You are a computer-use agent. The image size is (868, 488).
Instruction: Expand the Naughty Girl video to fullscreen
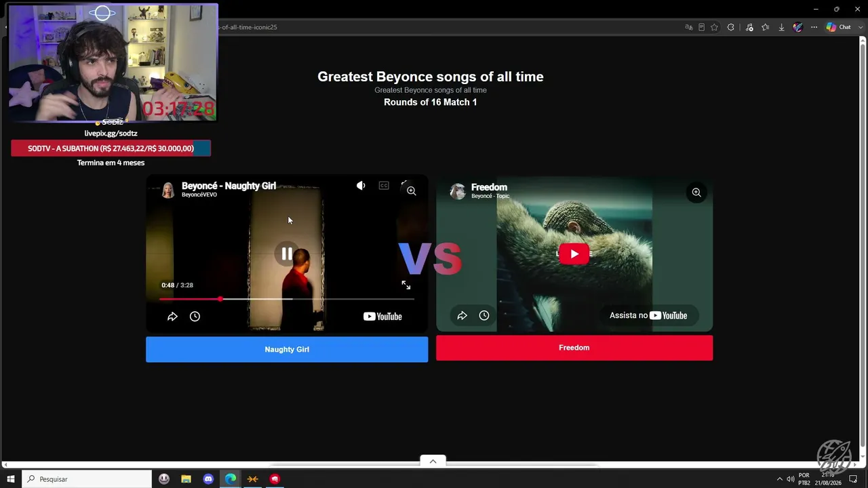tap(406, 285)
